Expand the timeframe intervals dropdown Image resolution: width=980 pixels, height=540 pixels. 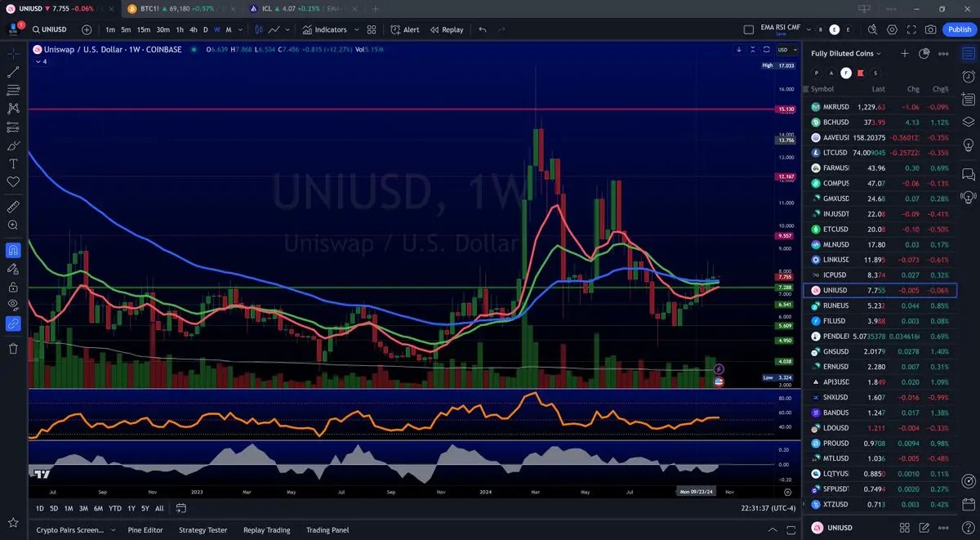tap(240, 29)
